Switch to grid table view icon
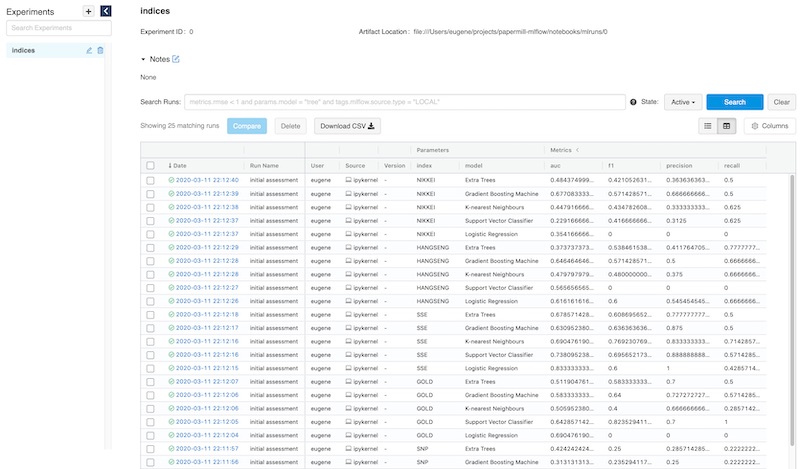Screen dimensions: 800x469 tap(727, 126)
